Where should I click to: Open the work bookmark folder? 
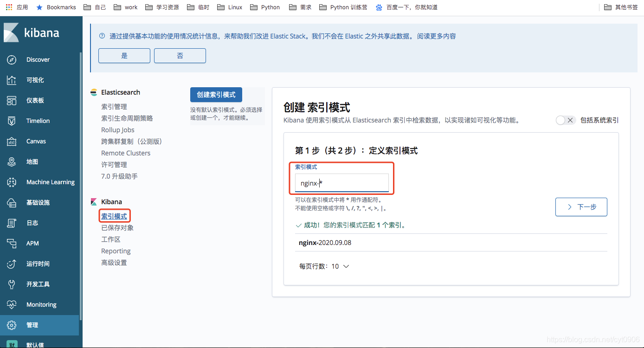point(125,7)
